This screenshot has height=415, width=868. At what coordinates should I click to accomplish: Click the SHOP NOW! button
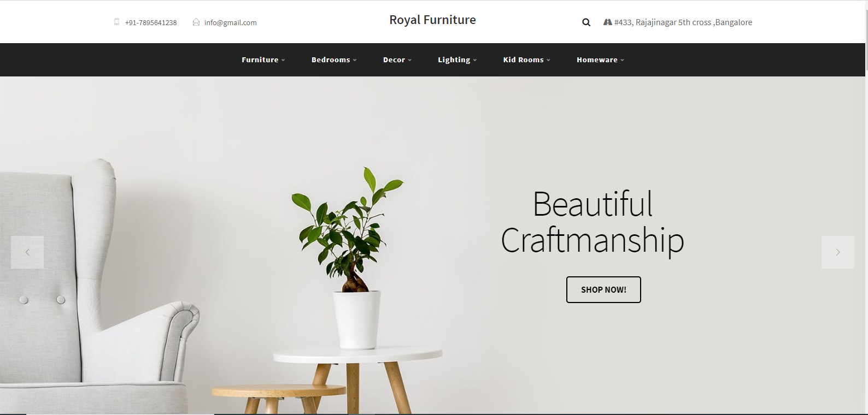603,289
